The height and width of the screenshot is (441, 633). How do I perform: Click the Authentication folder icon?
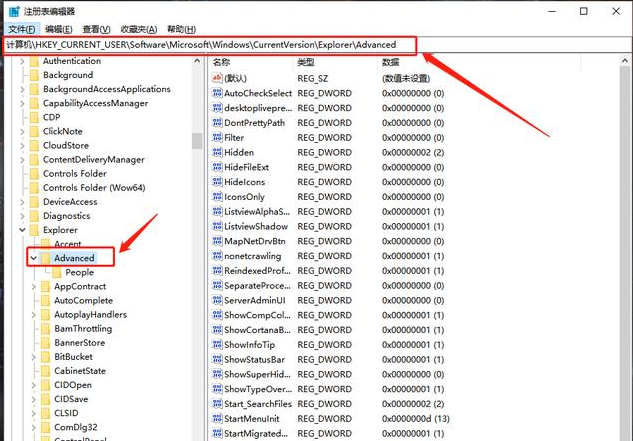click(x=34, y=61)
